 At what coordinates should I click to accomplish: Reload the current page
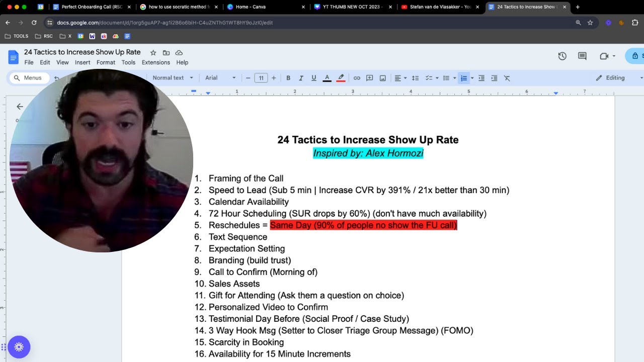pos(34,23)
